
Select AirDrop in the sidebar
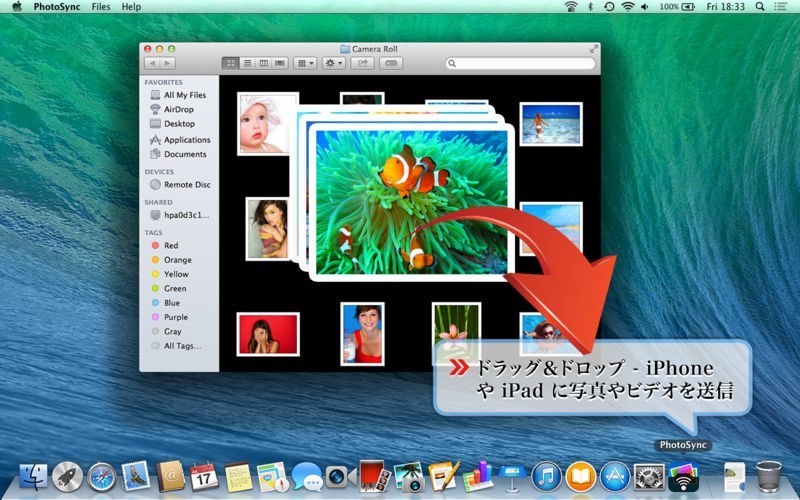point(179,109)
